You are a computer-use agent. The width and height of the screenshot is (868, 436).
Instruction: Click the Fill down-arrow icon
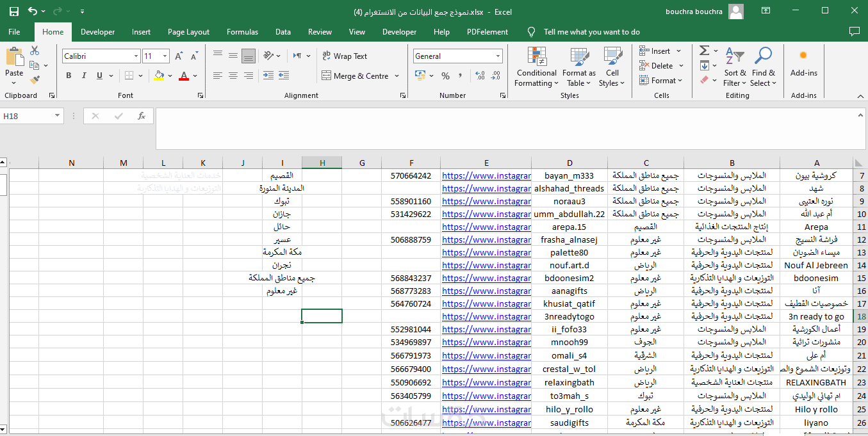[704, 65]
